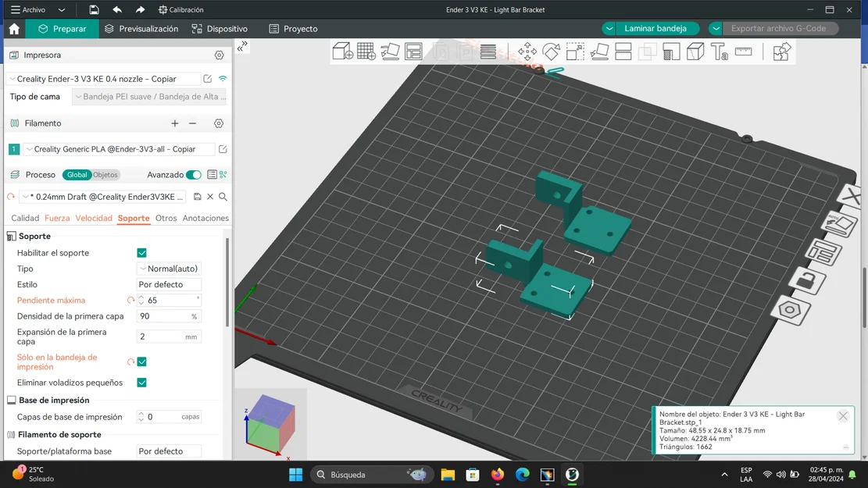Open the Velocidad settings tab
Viewport: 868px width, 488px height.
click(x=94, y=219)
